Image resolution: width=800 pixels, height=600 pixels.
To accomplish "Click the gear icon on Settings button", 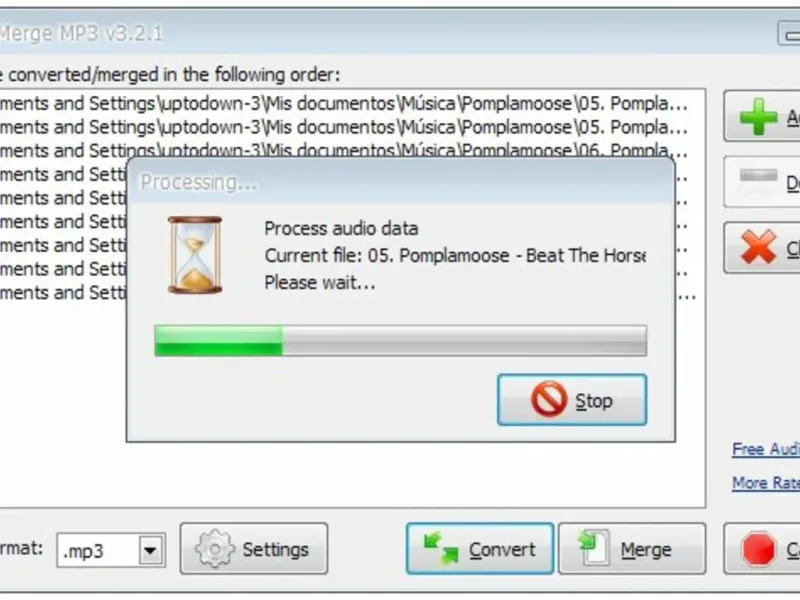I will [215, 549].
